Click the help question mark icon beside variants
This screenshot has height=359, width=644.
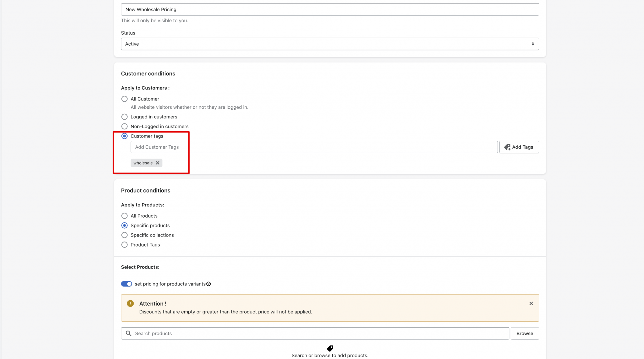[x=208, y=284]
